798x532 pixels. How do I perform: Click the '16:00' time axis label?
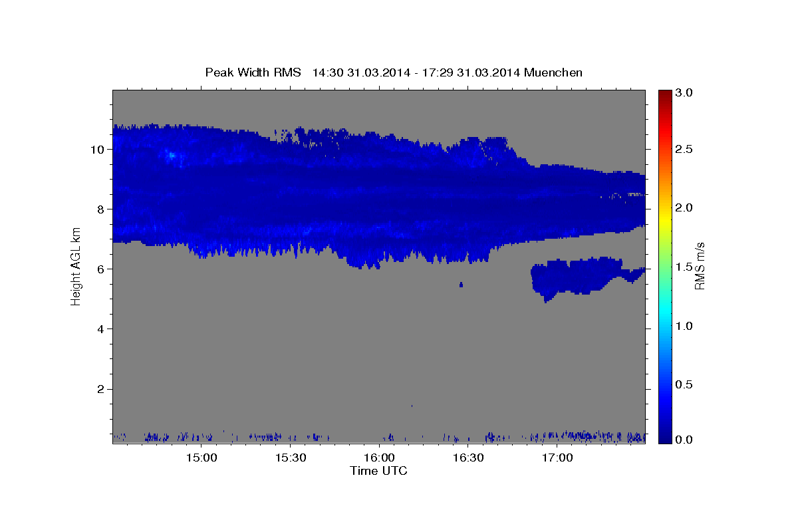click(379, 458)
